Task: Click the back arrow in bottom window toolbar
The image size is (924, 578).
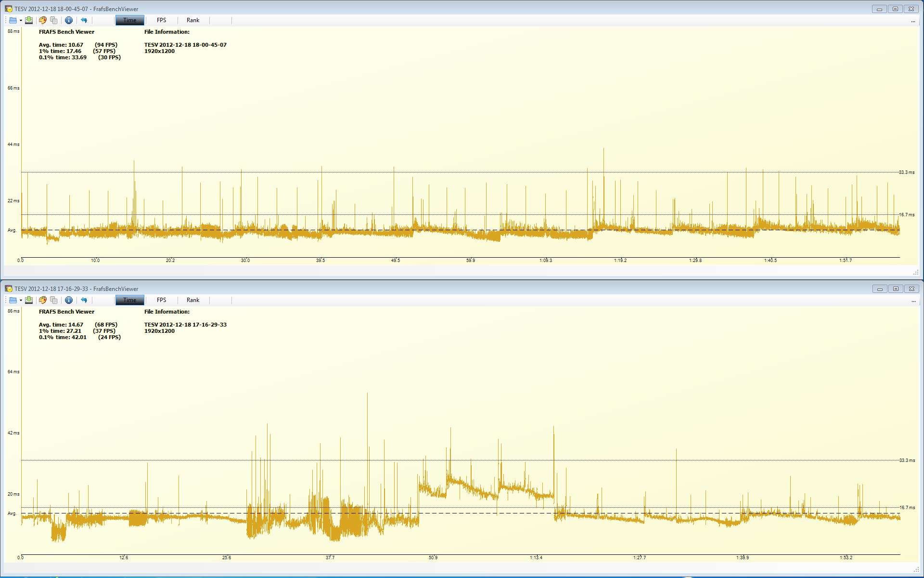Action: click(x=84, y=300)
